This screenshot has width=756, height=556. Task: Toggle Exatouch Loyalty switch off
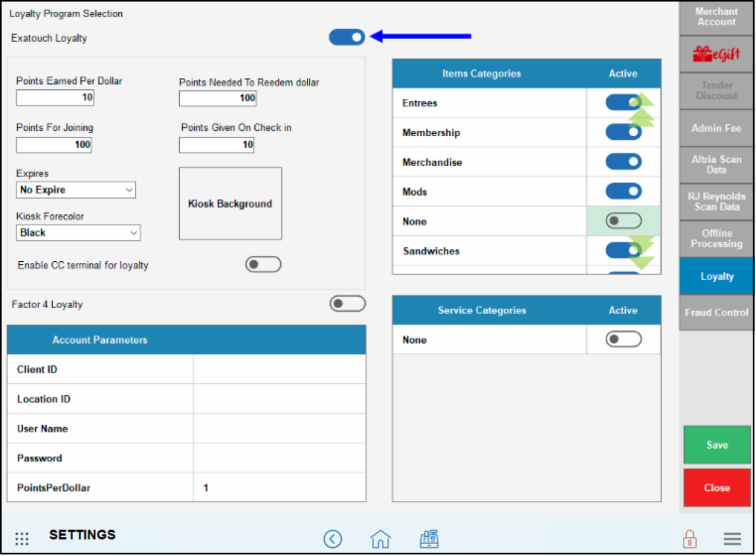(x=347, y=37)
